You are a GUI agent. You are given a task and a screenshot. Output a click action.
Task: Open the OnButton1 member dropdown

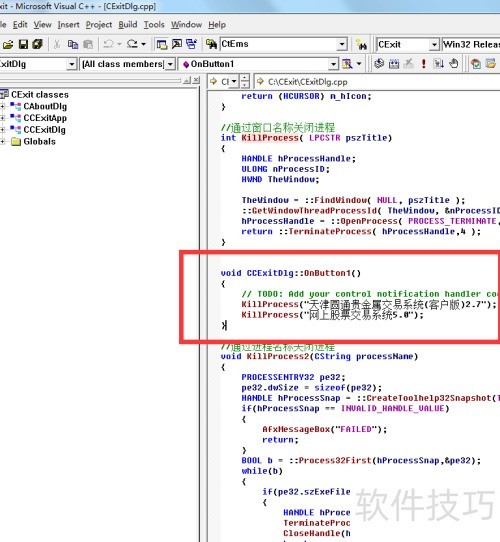pyautogui.click(x=333, y=64)
